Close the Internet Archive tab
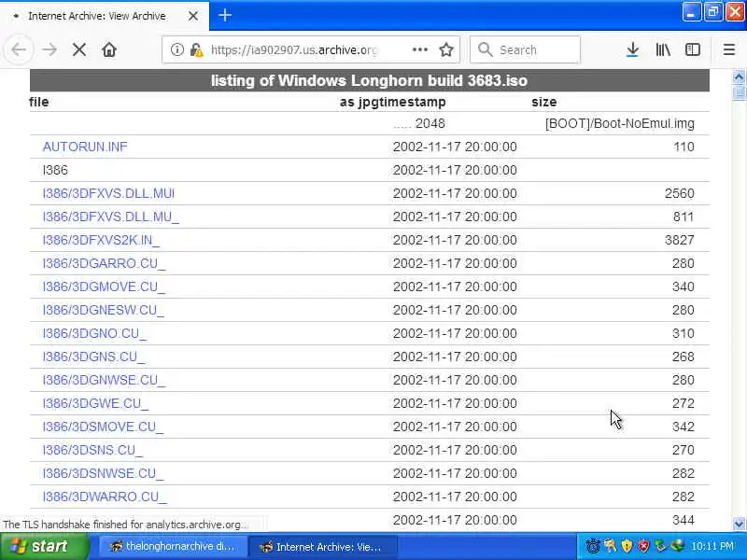 [x=193, y=16]
